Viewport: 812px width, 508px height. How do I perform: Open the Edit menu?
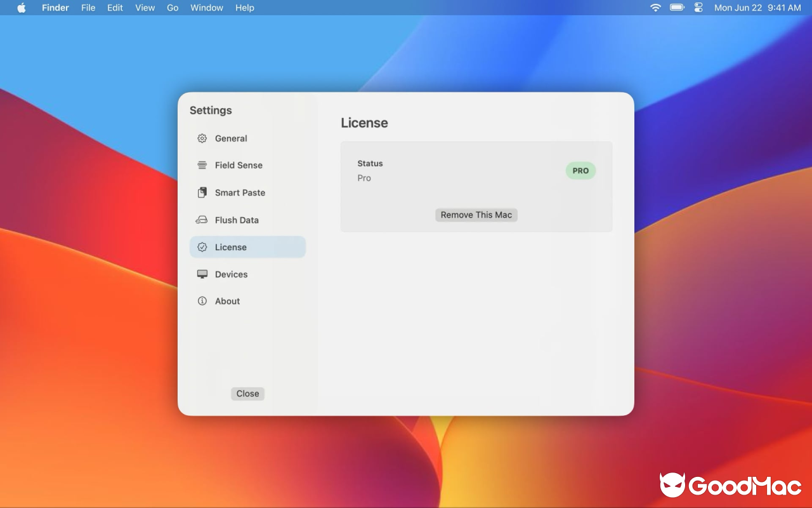pos(115,8)
